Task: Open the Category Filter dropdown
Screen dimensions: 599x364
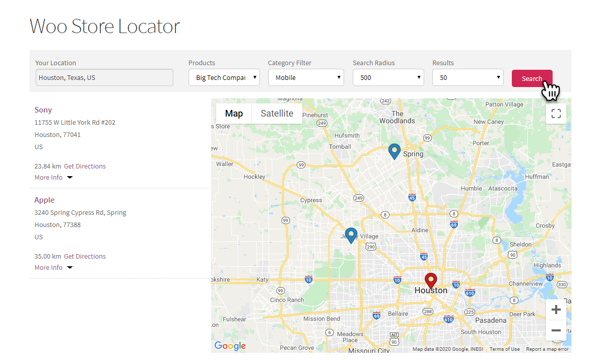Action: 306,77
